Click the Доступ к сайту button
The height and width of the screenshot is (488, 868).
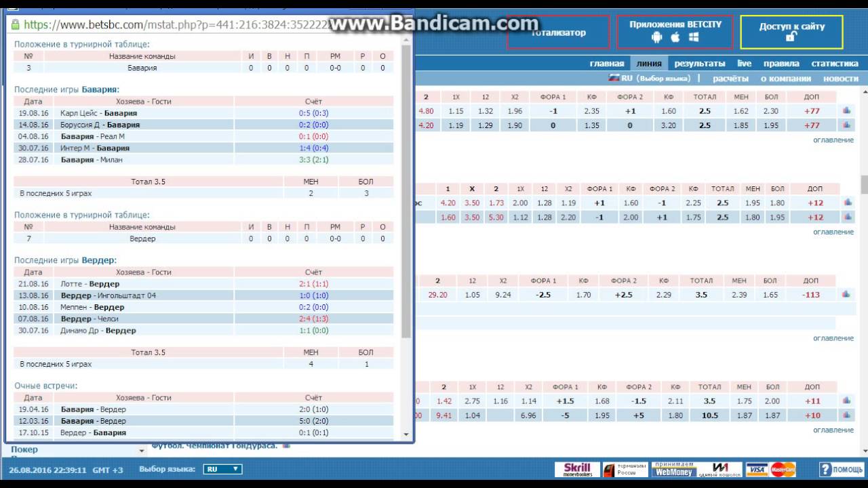click(x=791, y=32)
